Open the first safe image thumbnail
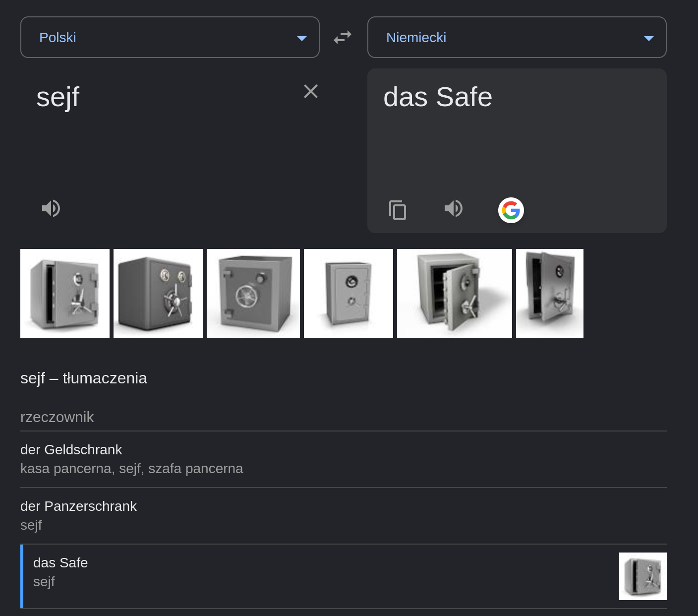The image size is (698, 616). (x=65, y=294)
